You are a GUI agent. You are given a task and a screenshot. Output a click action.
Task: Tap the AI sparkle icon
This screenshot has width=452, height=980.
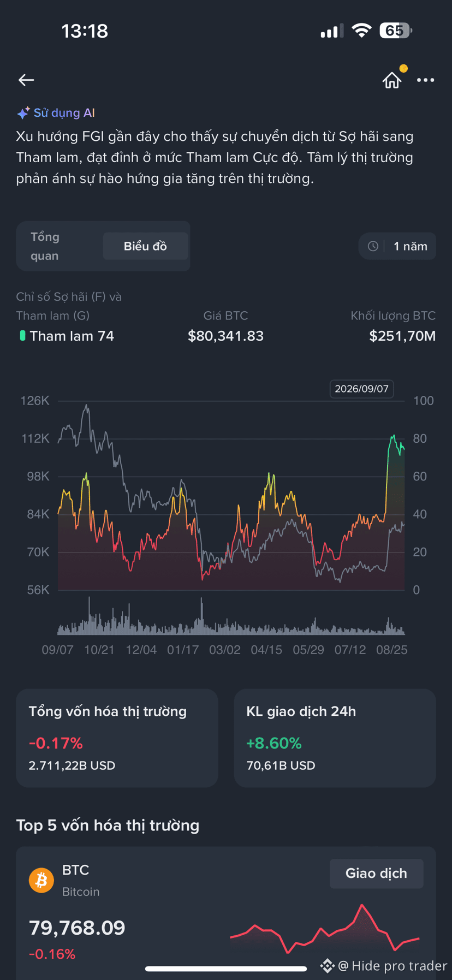[23, 113]
